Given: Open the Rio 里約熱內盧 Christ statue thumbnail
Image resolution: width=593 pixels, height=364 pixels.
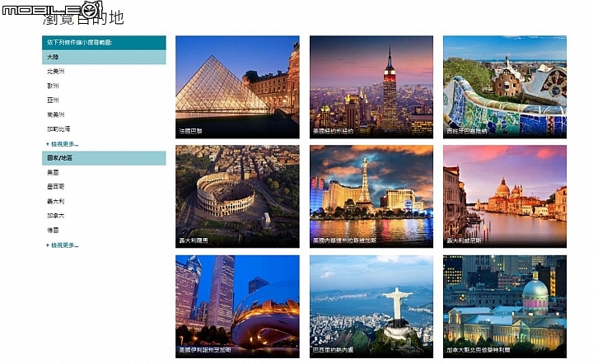Looking at the screenshot, I should click(371, 306).
